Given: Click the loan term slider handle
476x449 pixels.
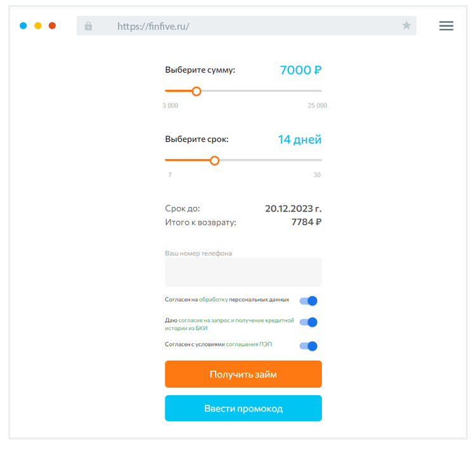Looking at the screenshot, I should (x=215, y=161).
